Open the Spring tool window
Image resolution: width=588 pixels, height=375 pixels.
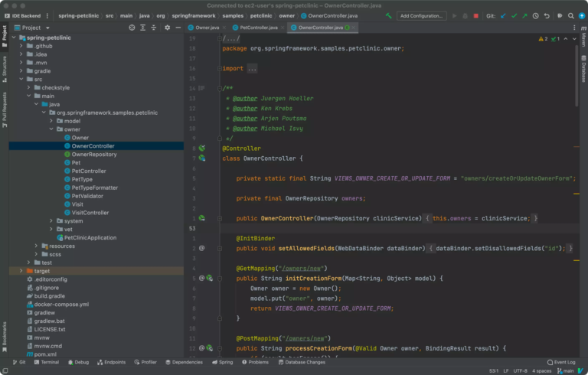point(222,362)
